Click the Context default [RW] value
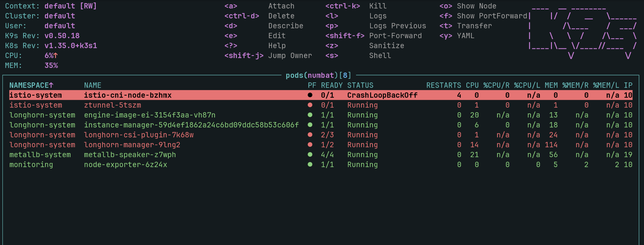 pos(71,6)
